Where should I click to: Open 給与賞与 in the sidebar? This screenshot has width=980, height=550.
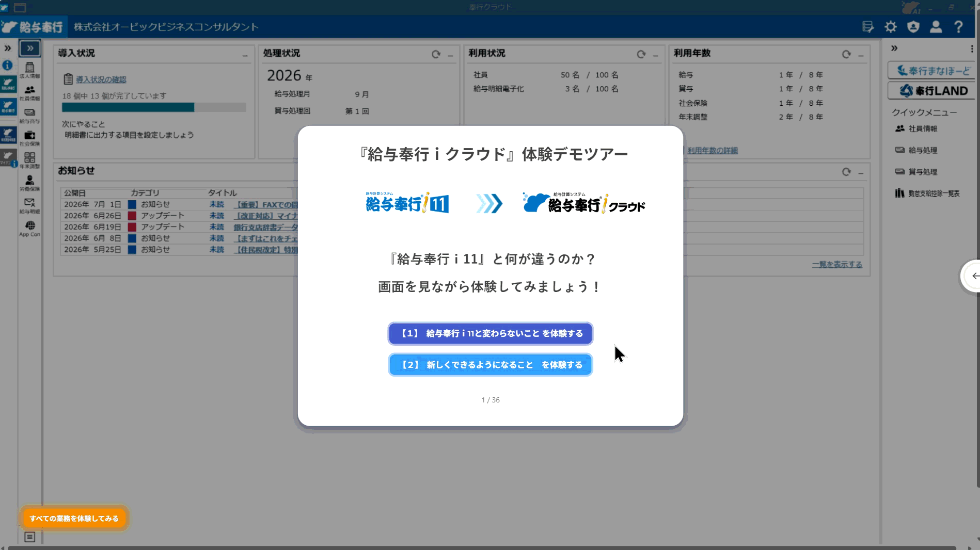(30, 116)
